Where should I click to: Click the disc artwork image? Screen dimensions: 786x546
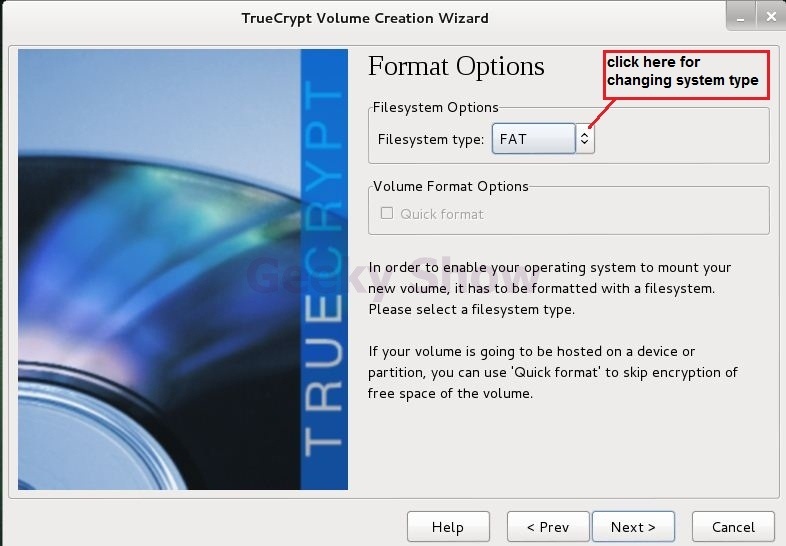coord(159,269)
